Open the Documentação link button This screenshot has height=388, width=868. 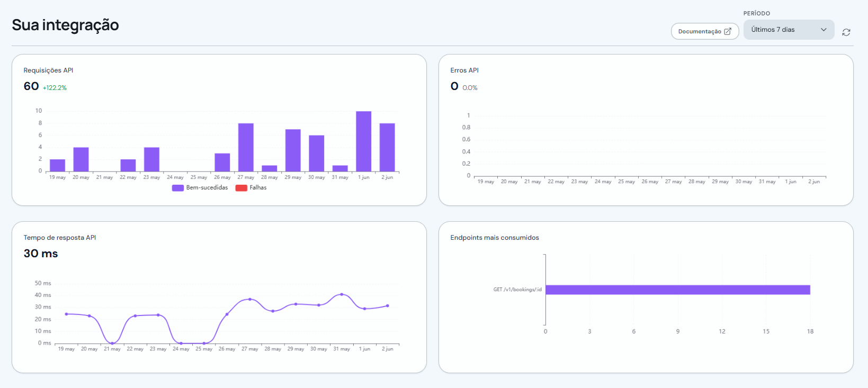tap(705, 31)
